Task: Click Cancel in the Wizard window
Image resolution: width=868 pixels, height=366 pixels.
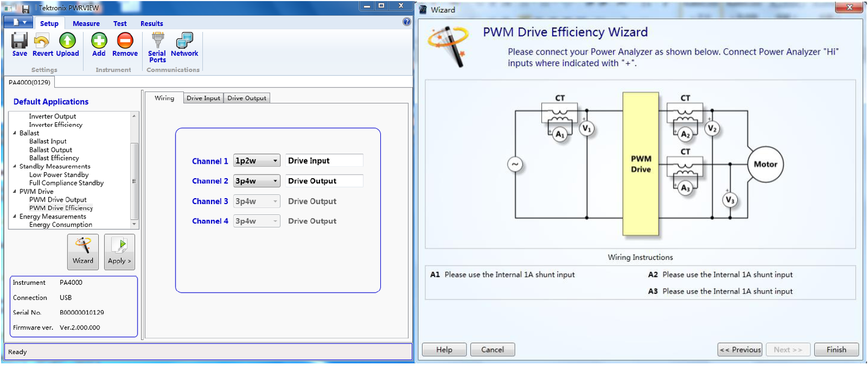Action: [x=492, y=350]
